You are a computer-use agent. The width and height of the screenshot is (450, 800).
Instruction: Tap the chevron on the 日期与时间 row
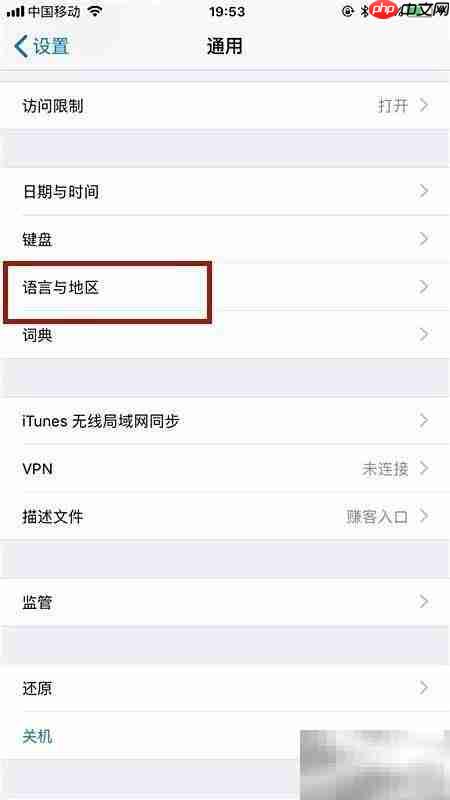(x=423, y=191)
